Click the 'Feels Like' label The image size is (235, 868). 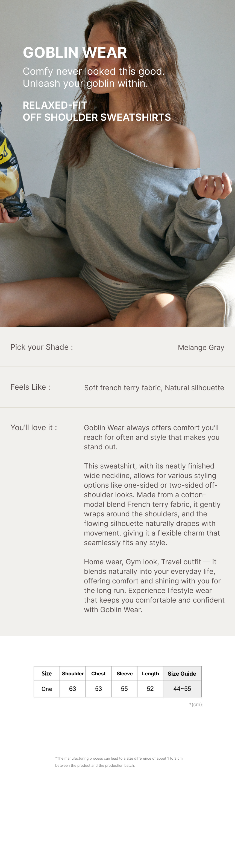tap(30, 387)
